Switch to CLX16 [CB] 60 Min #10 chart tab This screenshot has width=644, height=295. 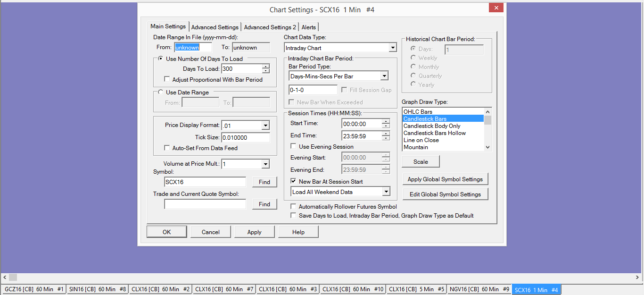[x=353, y=289]
